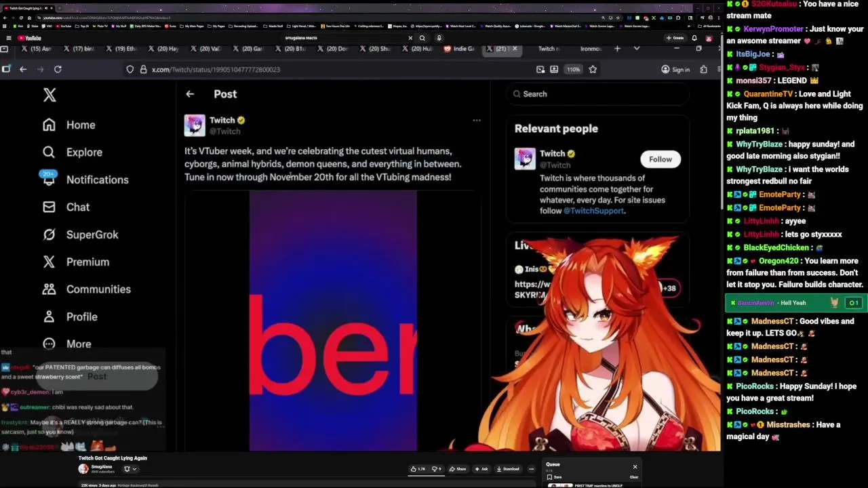Open Profile in X sidebar
Screen dimensions: 868x488
70,317
